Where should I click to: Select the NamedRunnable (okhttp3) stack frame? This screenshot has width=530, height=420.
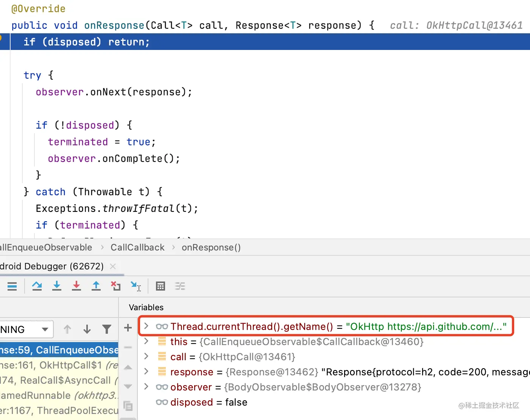pyautogui.click(x=59, y=395)
